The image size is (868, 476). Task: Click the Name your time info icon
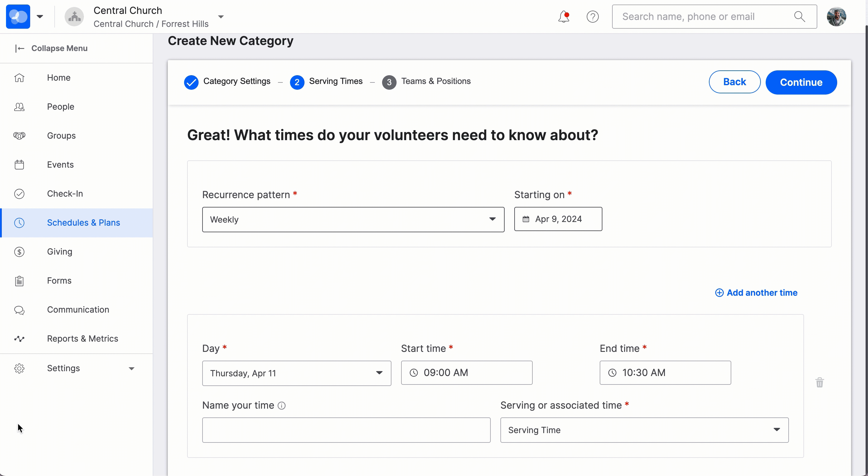(x=282, y=406)
